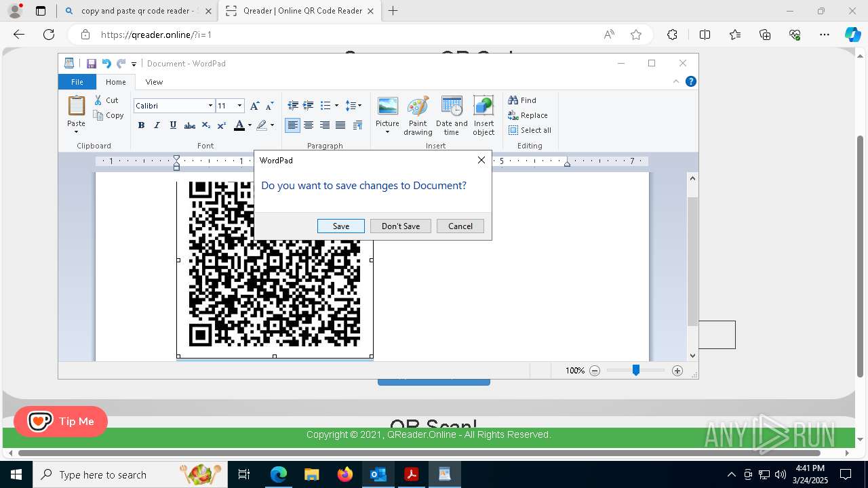This screenshot has width=868, height=488.
Task: Click the zoom in plus button
Action: (x=677, y=371)
